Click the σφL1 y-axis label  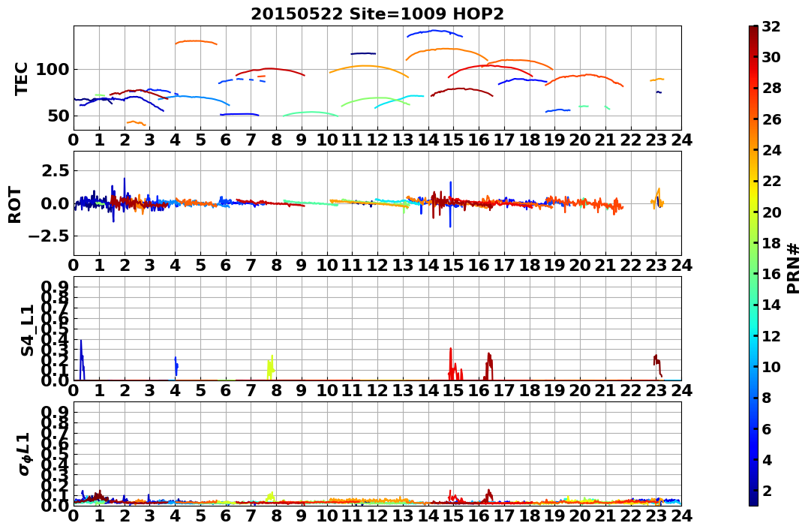(x=24, y=454)
